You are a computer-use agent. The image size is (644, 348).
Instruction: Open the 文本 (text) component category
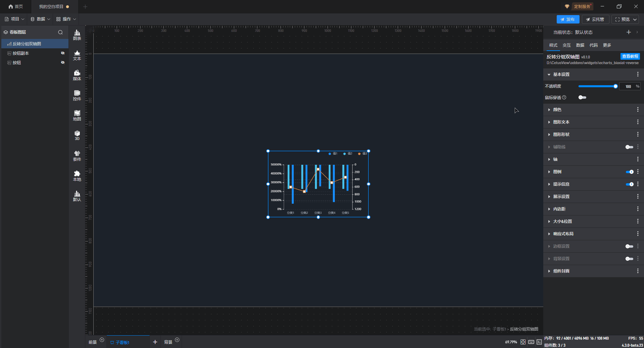tap(77, 55)
